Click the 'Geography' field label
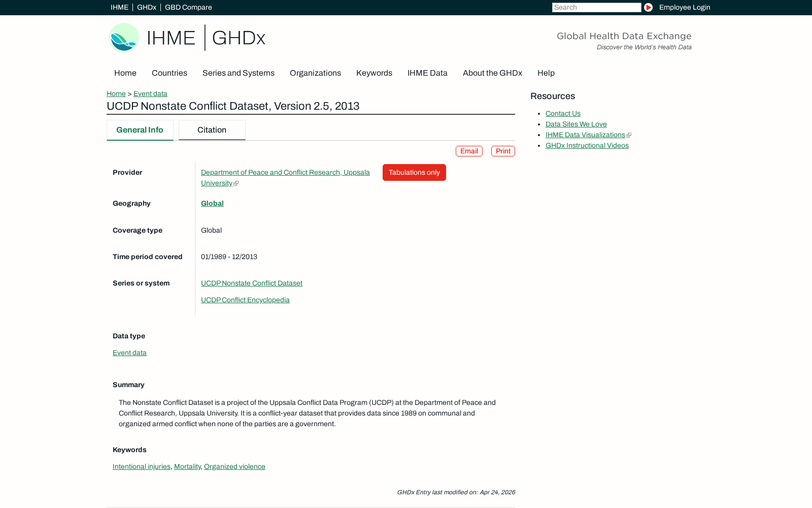Viewport: 812px width, 508px height. tap(131, 203)
